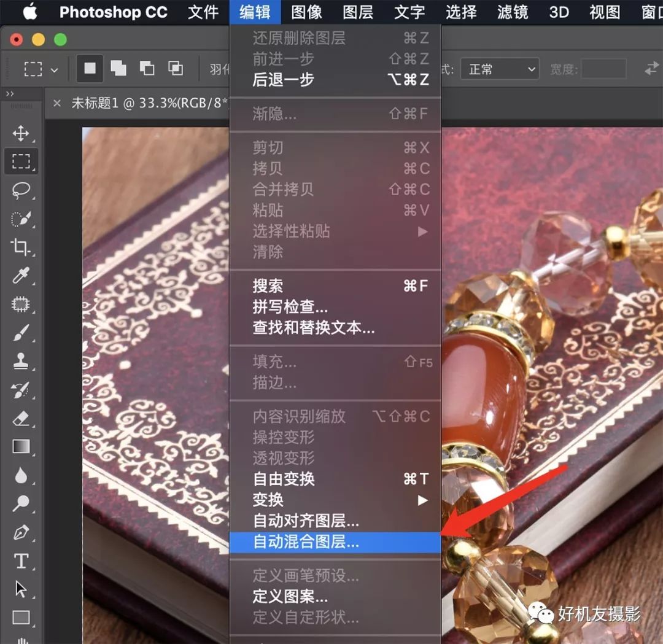The image size is (663, 644).
Task: Select the Eyedropper tool
Action: point(21,275)
